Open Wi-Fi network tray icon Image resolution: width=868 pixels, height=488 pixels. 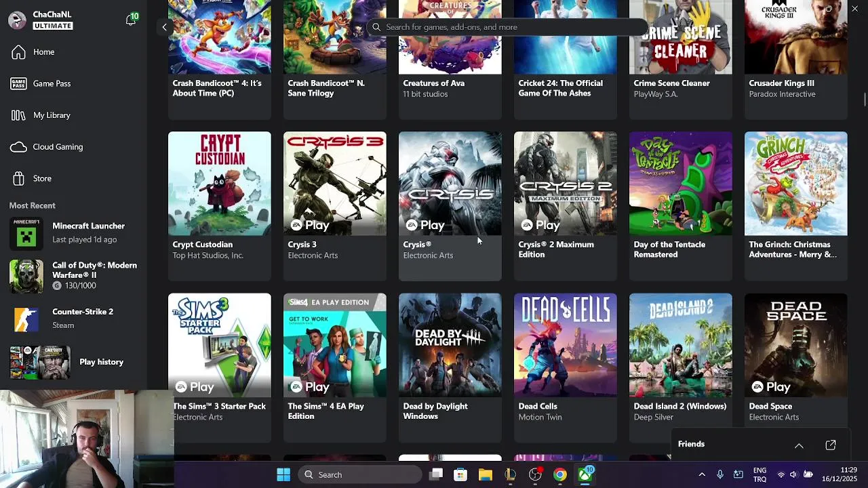[781, 474]
